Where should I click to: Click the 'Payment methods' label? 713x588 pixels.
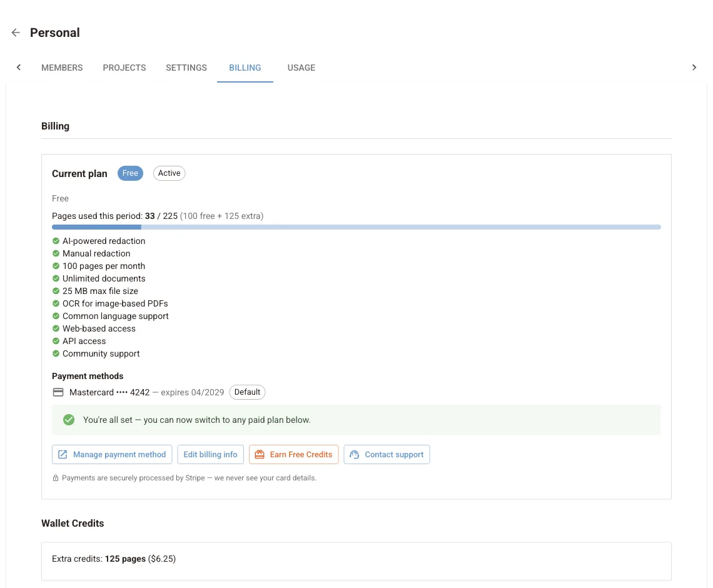(88, 376)
